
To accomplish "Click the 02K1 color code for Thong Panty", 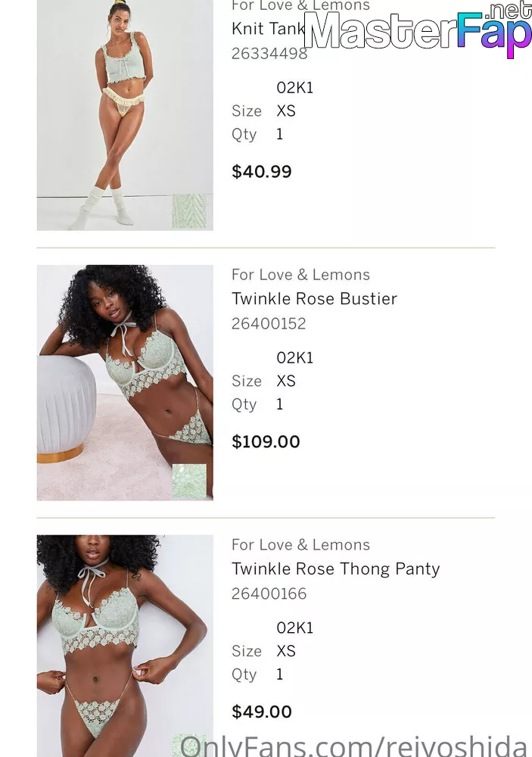I will click(295, 628).
